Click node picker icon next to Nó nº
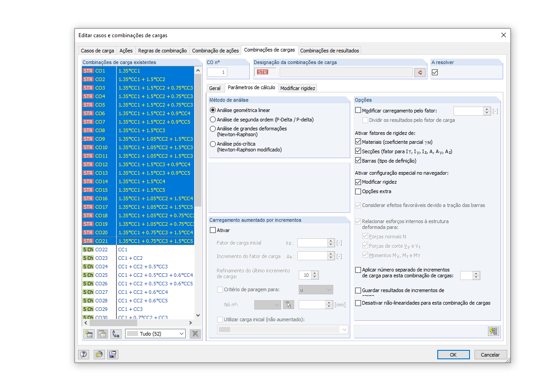 point(288,305)
